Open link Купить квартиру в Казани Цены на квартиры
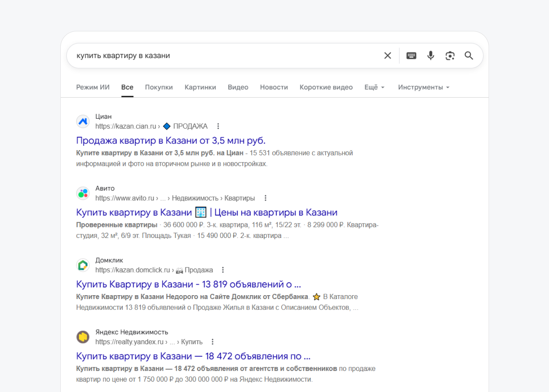Screen dimensions: 549x392 (x=207, y=212)
